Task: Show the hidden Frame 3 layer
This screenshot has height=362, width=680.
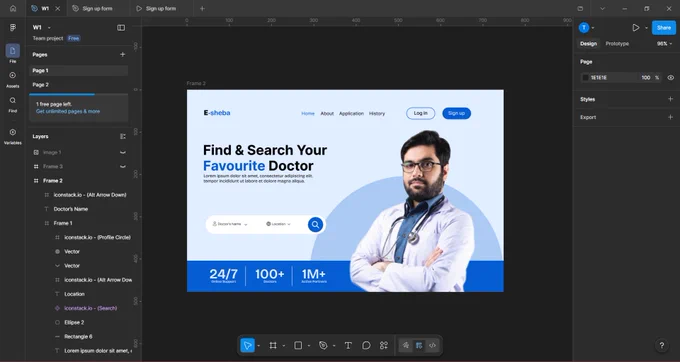Action: pyautogui.click(x=123, y=166)
